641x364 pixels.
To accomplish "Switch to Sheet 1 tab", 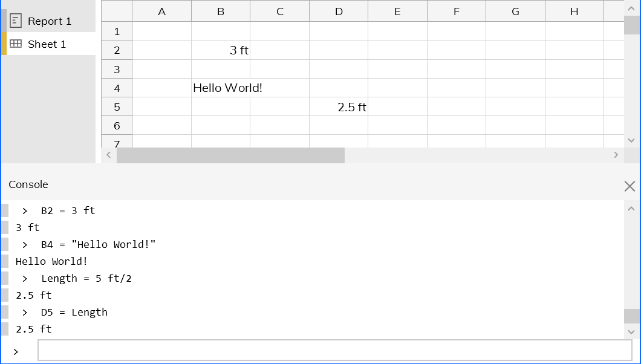I will coord(47,44).
